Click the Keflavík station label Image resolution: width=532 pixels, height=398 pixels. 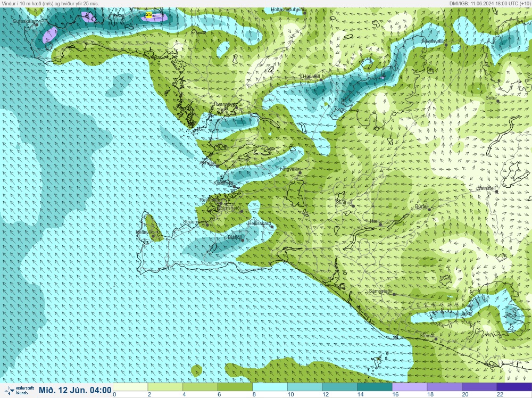(x=144, y=233)
